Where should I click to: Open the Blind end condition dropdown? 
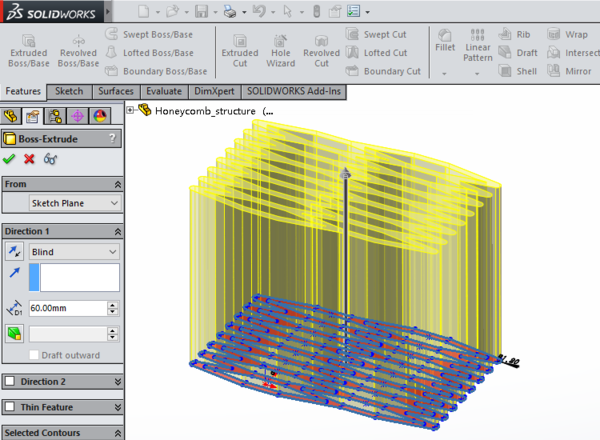(x=74, y=252)
